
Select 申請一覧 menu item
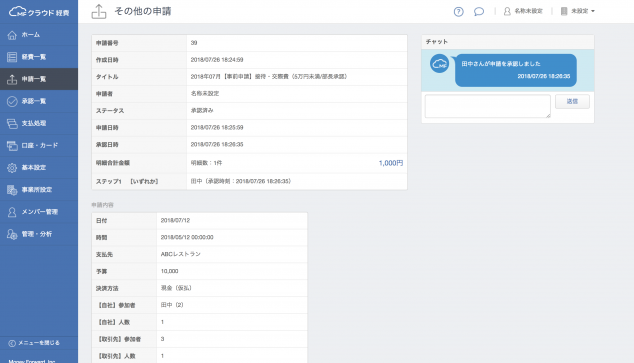pos(39,79)
